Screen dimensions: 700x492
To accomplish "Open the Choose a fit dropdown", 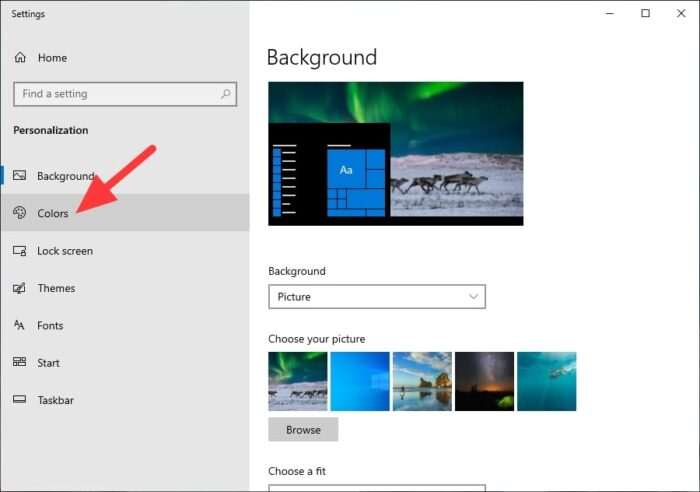I will [377, 488].
